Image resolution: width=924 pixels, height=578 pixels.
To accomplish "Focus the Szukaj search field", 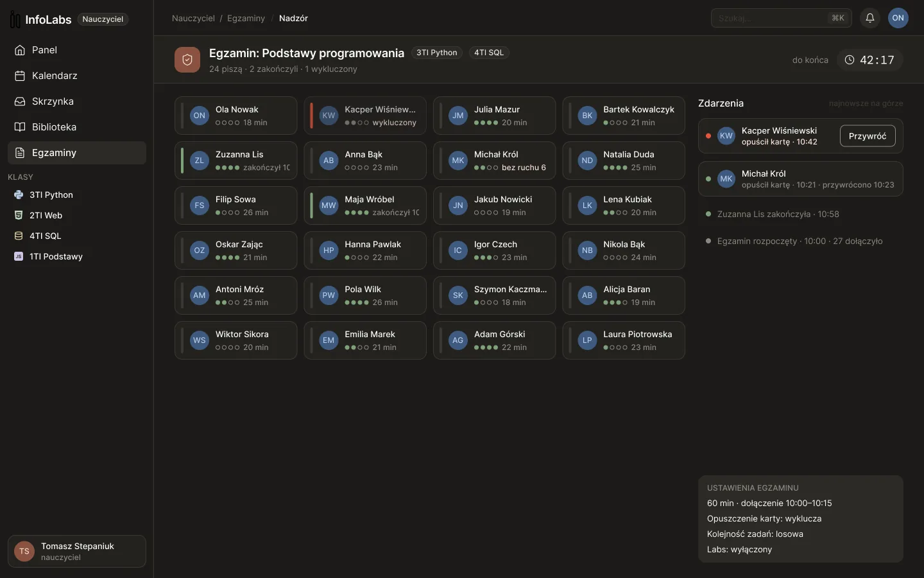I will click(x=781, y=18).
